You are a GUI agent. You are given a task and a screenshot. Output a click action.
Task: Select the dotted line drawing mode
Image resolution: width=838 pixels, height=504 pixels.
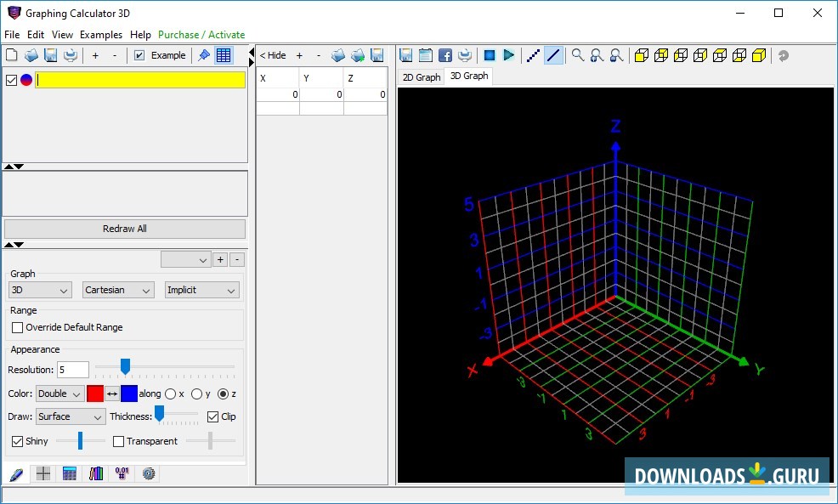tap(534, 55)
